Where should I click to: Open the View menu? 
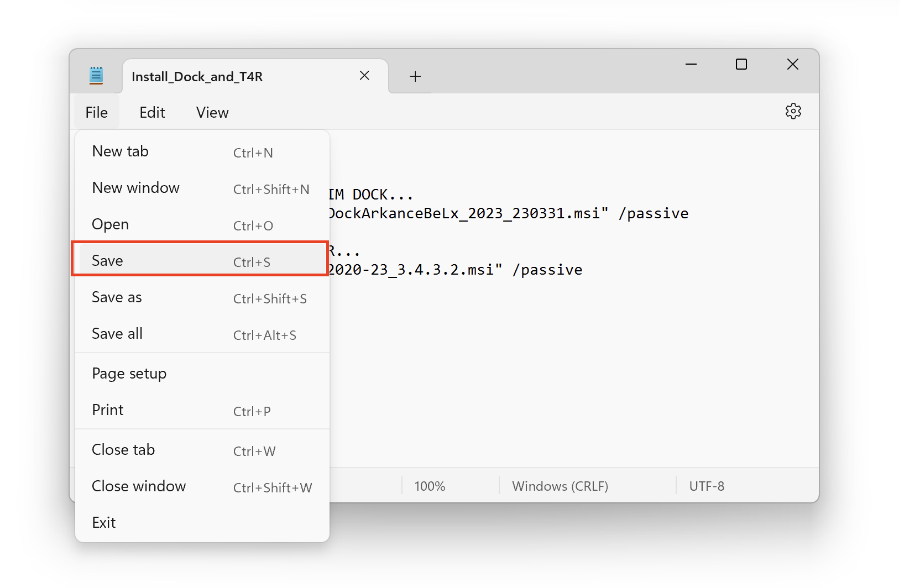[x=212, y=113]
